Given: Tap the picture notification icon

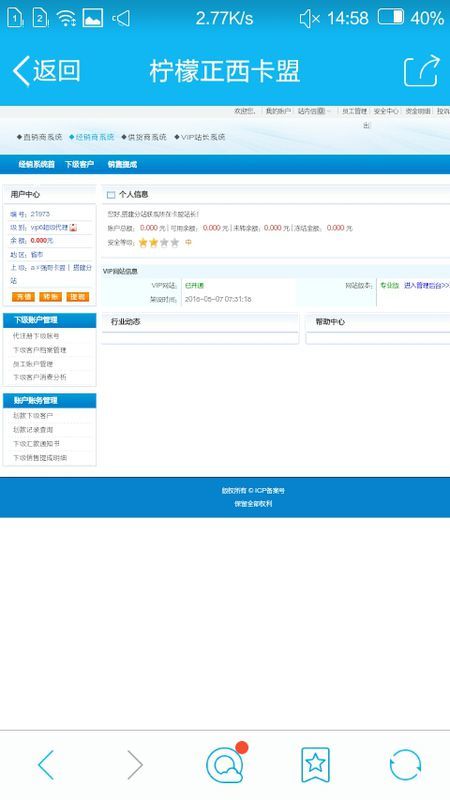Looking at the screenshot, I should pos(93,18).
